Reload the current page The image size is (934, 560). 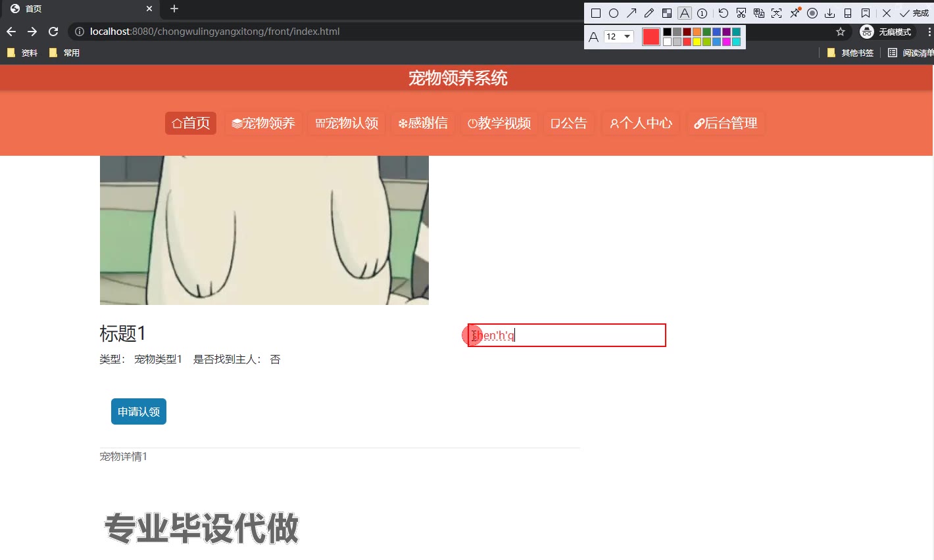coord(53,32)
